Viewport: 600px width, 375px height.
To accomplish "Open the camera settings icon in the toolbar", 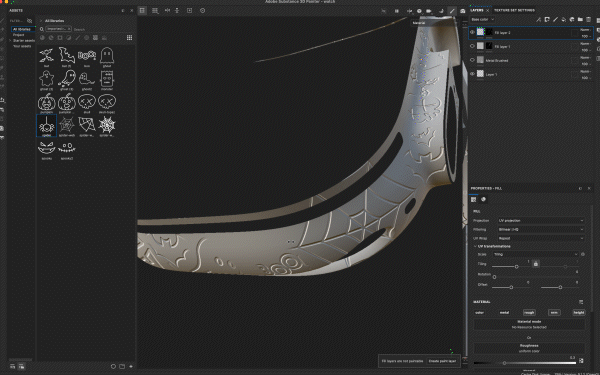I will (429, 11).
